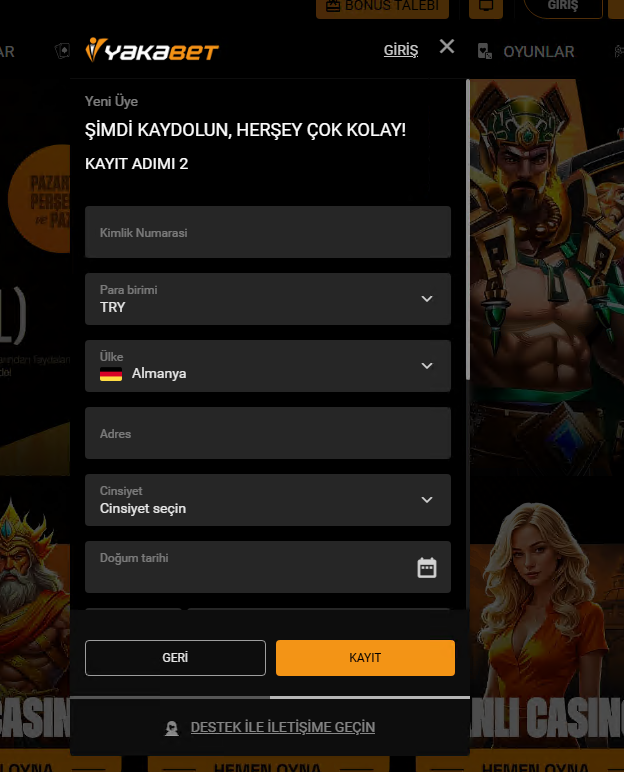
Task: Click the Oyunlar games icon
Action: click(485, 51)
